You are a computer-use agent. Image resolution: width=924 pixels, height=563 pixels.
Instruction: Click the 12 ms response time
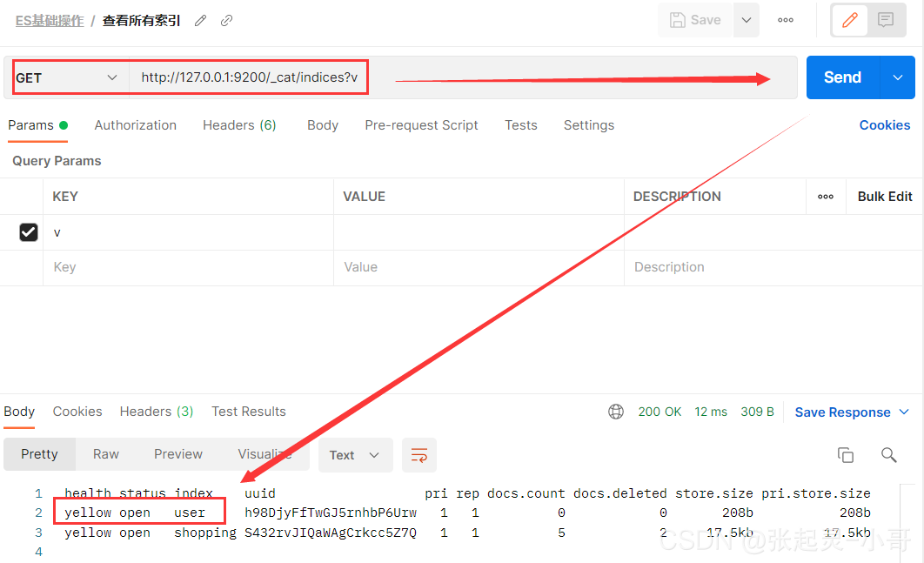pos(711,412)
